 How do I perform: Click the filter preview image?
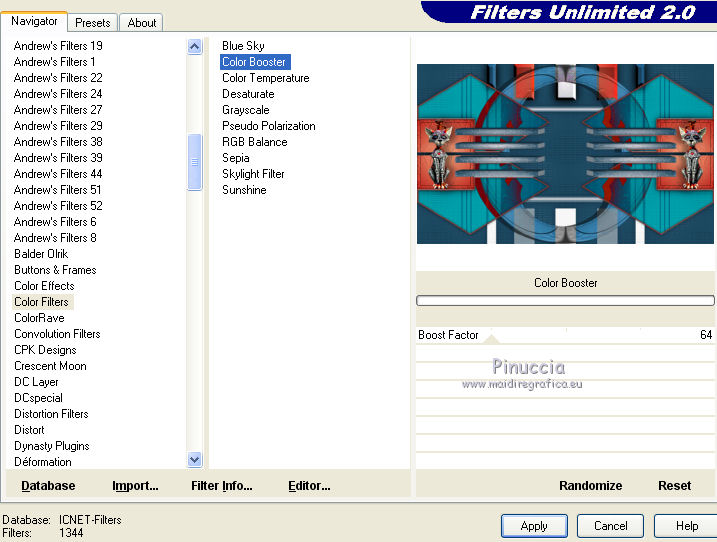point(565,154)
